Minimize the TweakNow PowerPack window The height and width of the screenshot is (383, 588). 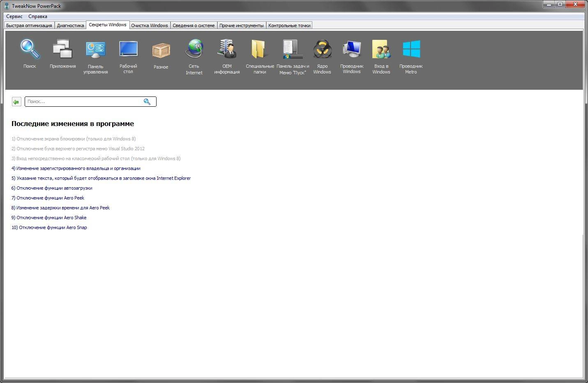[548, 5]
